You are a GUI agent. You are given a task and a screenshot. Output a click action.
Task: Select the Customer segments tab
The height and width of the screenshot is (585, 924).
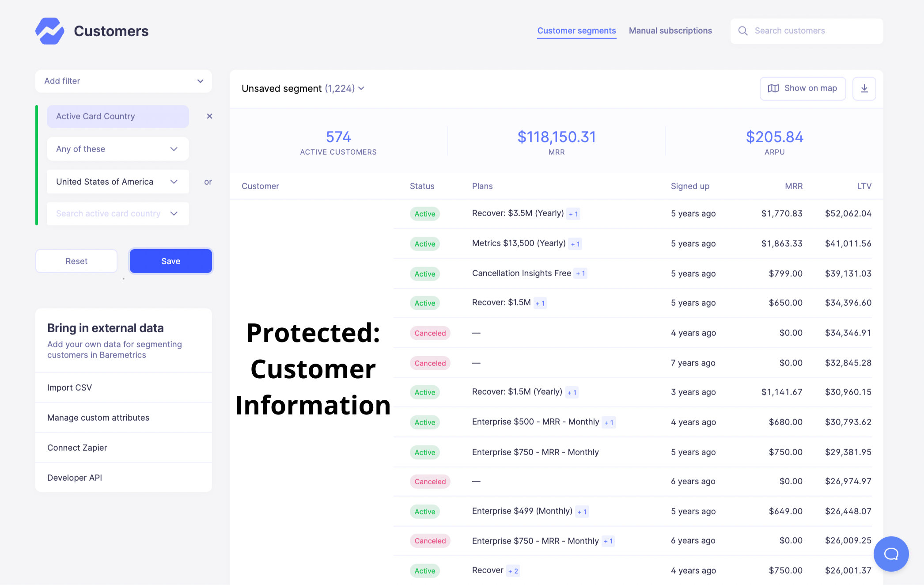click(576, 30)
